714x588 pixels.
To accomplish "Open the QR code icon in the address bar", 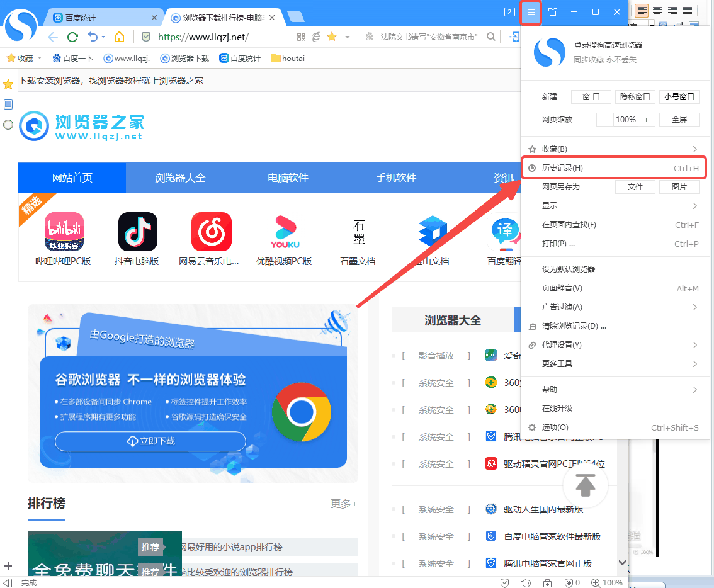I will click(x=301, y=37).
